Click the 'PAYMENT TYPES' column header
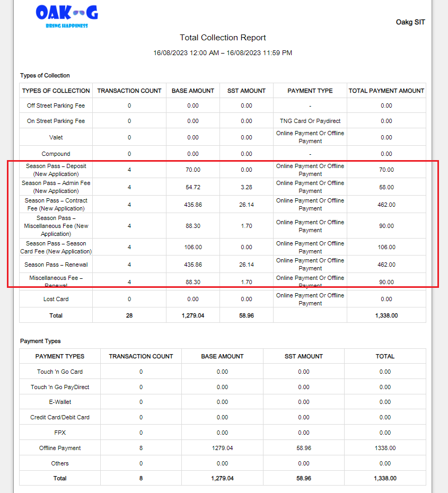Screen dimensions: 448x493 (60, 357)
